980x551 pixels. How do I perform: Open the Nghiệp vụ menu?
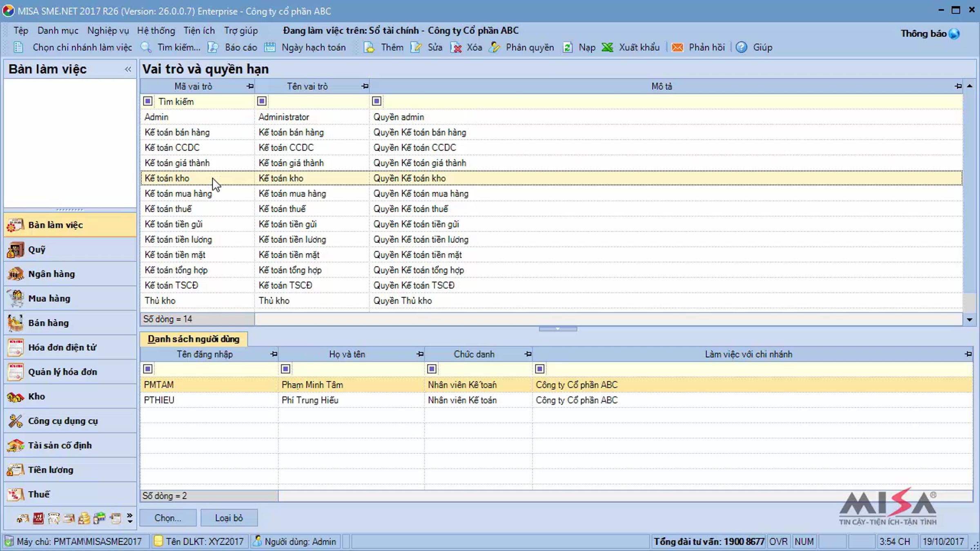pos(108,31)
